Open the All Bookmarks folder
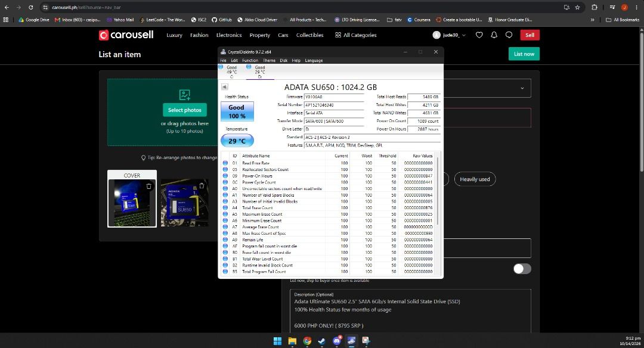The height and width of the screenshot is (348, 644). click(x=623, y=20)
